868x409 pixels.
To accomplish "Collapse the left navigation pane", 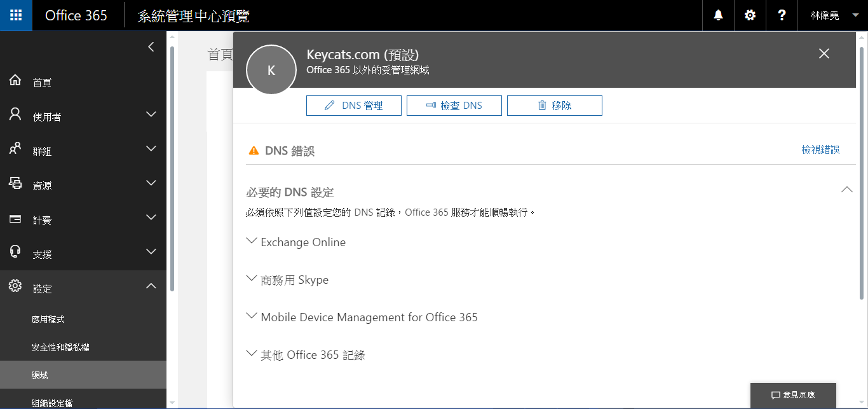I will pyautogui.click(x=151, y=46).
